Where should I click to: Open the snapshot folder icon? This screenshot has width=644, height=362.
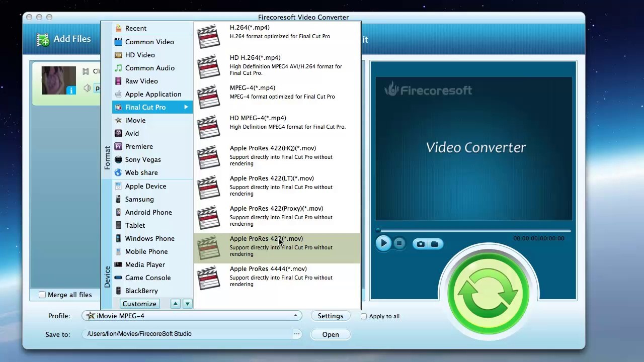click(x=435, y=244)
